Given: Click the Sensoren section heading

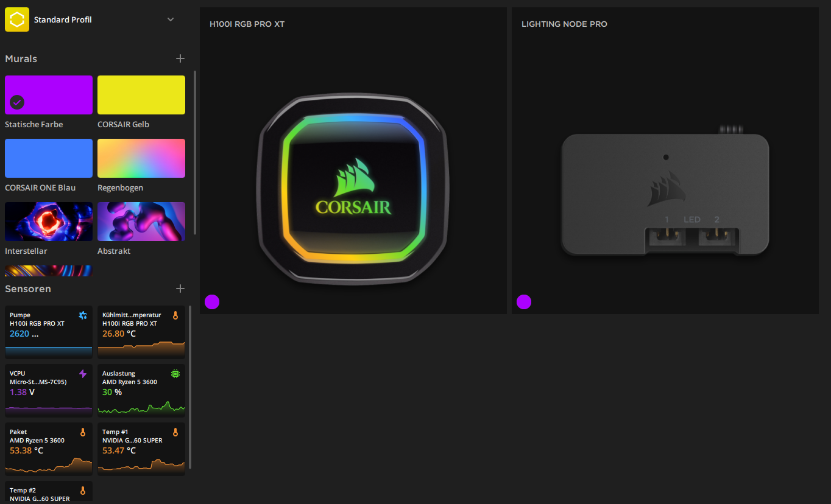Looking at the screenshot, I should pos(28,289).
